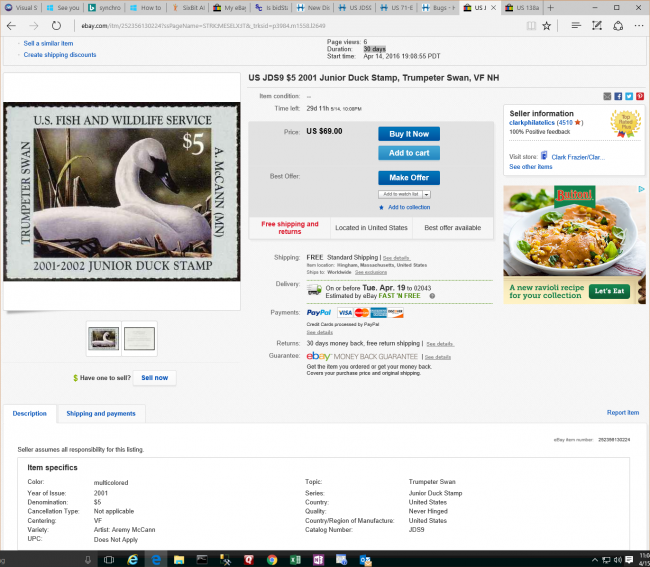Launch Google Chrome from taskbar
The height and width of the screenshot is (567, 650).
[x=272, y=560]
